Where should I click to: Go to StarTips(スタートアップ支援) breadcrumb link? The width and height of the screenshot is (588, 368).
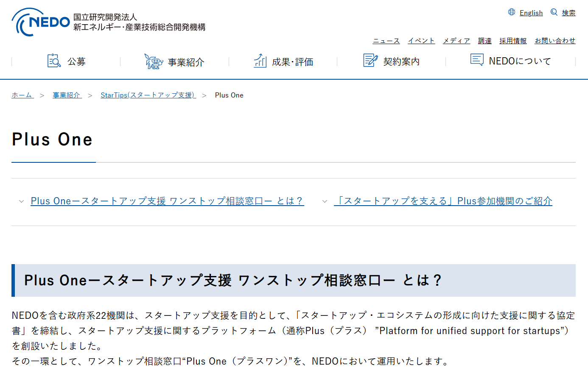tap(148, 95)
